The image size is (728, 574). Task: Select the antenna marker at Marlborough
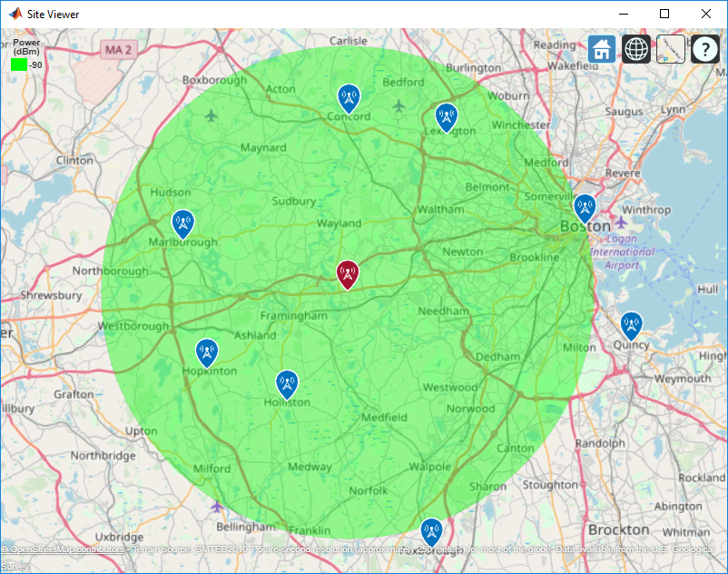183,224
